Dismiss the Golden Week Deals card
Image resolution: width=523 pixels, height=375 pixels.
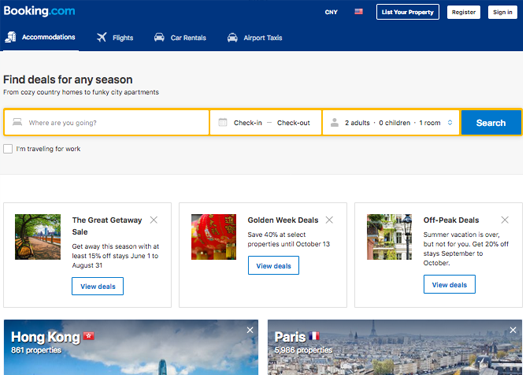click(329, 220)
